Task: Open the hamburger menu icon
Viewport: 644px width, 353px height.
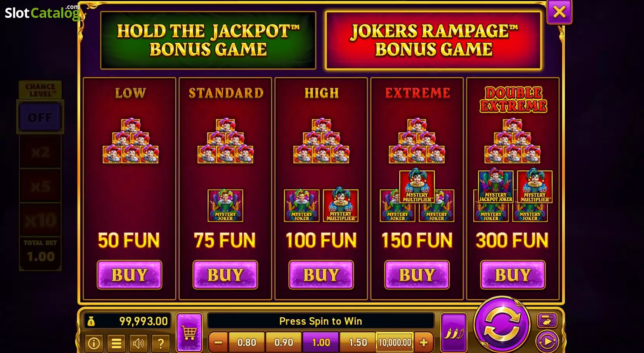Action: click(x=116, y=343)
